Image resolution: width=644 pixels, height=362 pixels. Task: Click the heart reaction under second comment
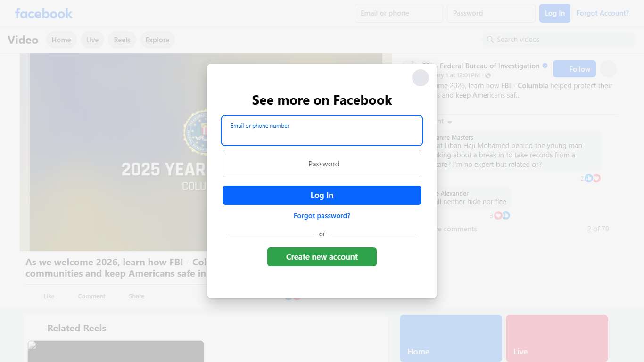pos(498,215)
